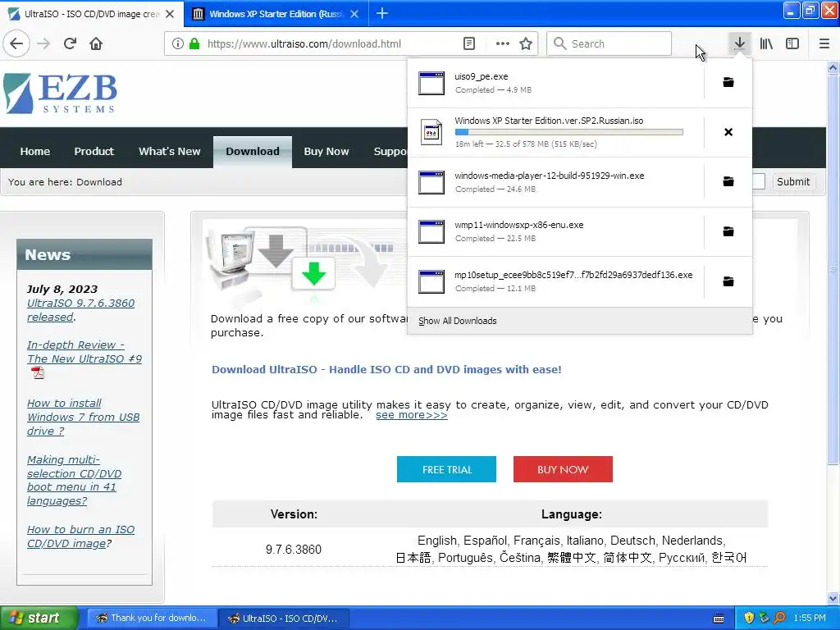
Task: Open containing folder for mp10setup download
Action: (x=728, y=281)
